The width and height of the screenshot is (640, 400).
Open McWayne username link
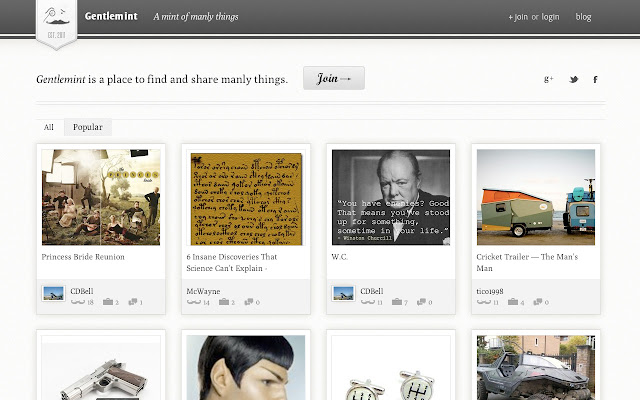(x=203, y=291)
